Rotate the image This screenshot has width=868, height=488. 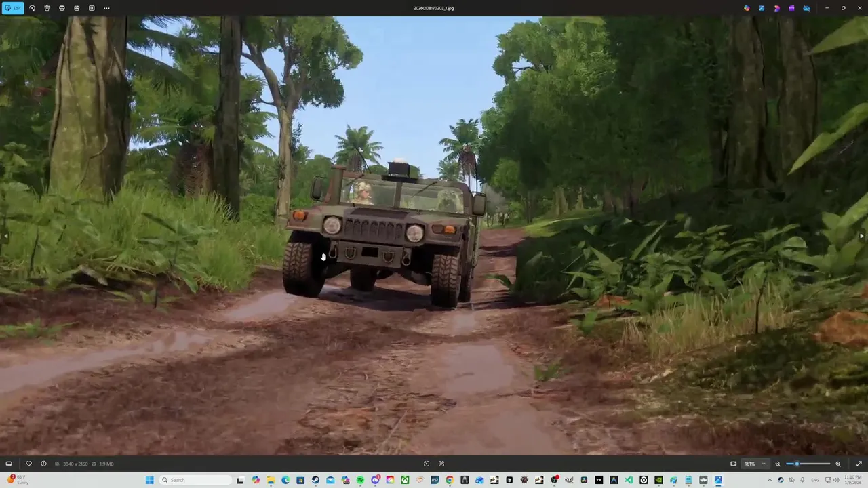coord(32,8)
